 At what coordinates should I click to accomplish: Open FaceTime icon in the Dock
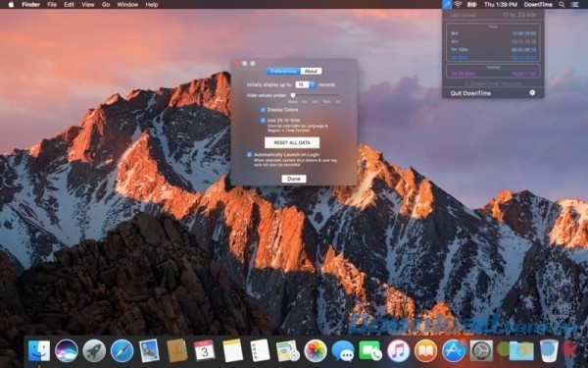(370, 350)
